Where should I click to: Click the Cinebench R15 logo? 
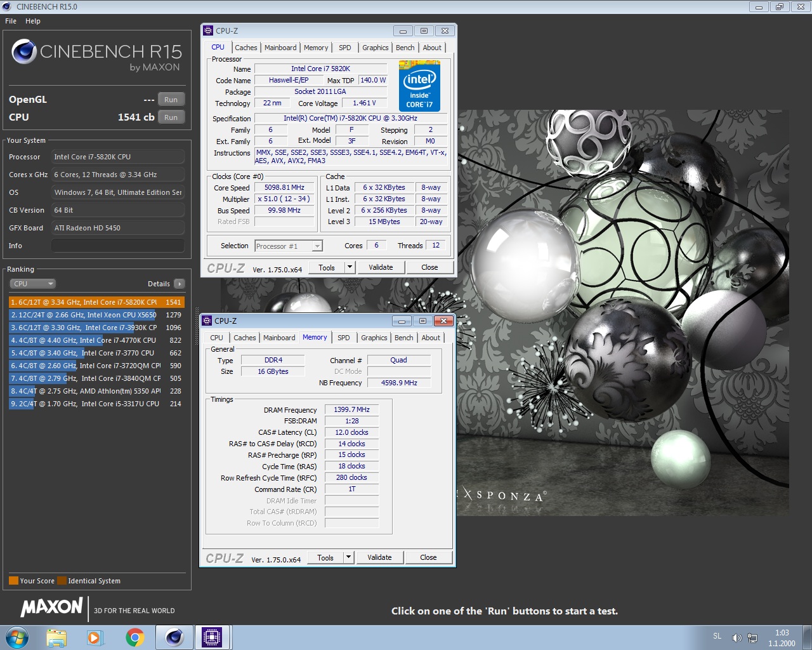coord(97,55)
